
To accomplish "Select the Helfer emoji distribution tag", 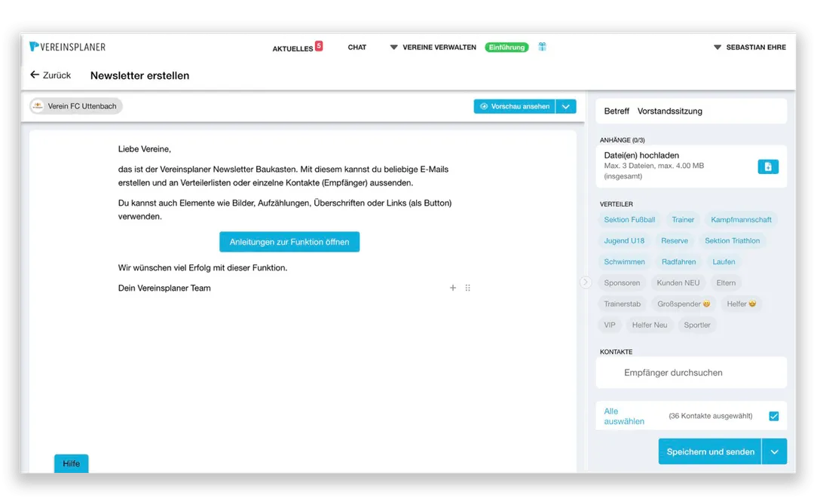I will (742, 304).
